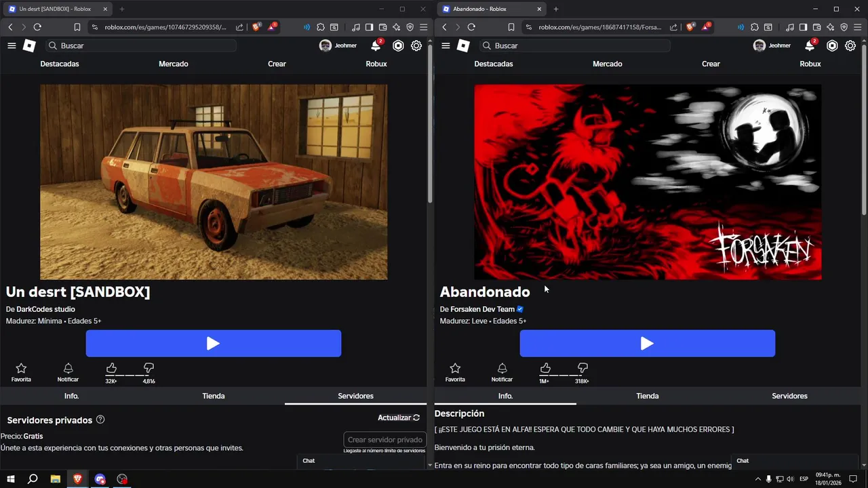Like Un desrt [SANDBOX] with the thumbs up icon
The height and width of the screenshot is (488, 868).
point(111,368)
